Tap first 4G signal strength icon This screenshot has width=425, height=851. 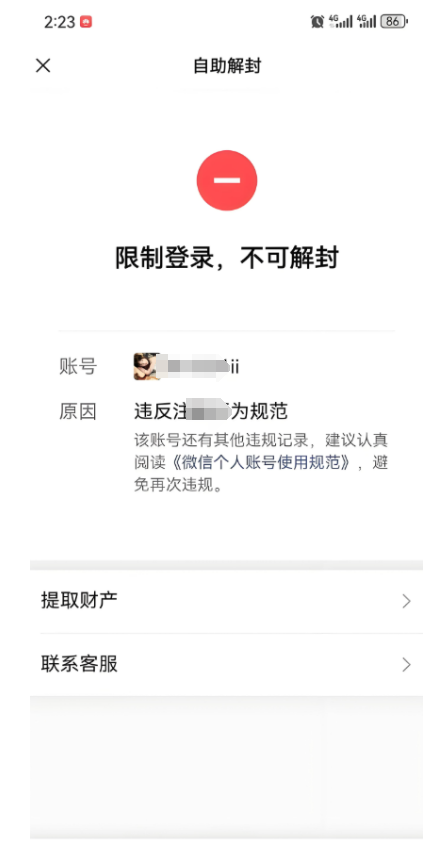tap(340, 22)
